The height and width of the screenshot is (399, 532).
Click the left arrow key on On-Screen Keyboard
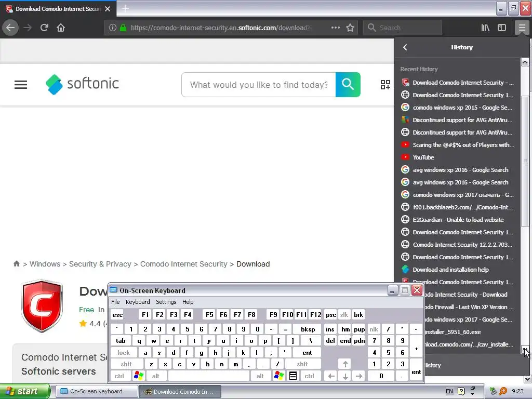pyautogui.click(x=331, y=376)
